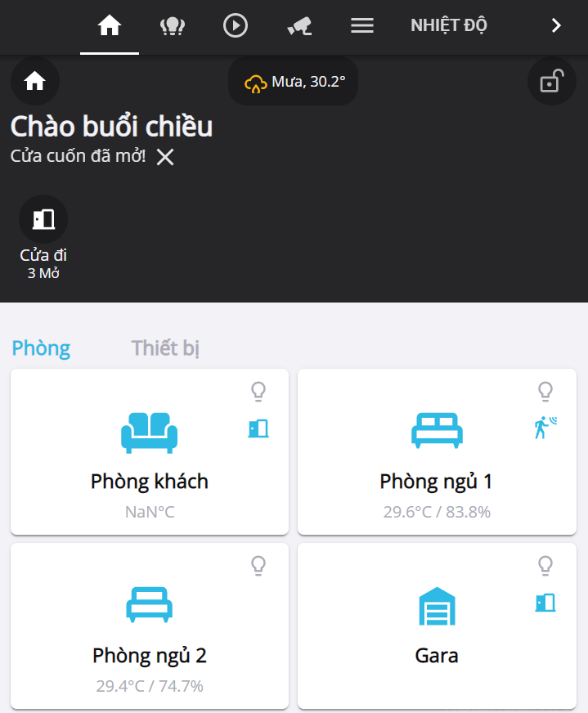Viewport: 588px width, 713px height.
Task: Toggle the light bulb in Gara card
Action: click(x=545, y=565)
